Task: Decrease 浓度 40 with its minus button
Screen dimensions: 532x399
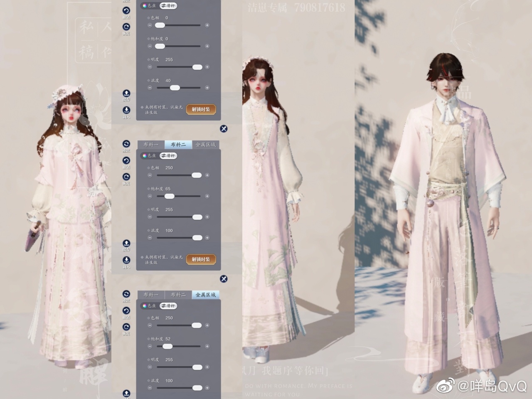Action: tap(150, 88)
